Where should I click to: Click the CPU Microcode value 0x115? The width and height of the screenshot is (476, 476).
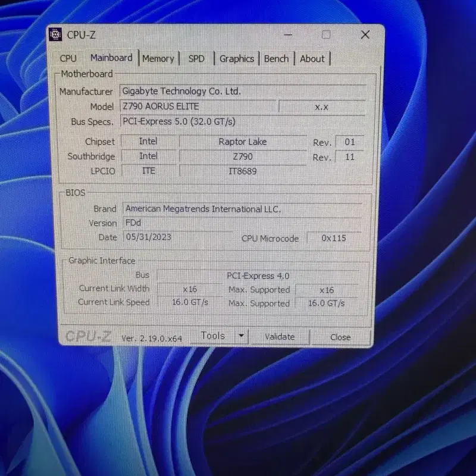tap(334, 239)
